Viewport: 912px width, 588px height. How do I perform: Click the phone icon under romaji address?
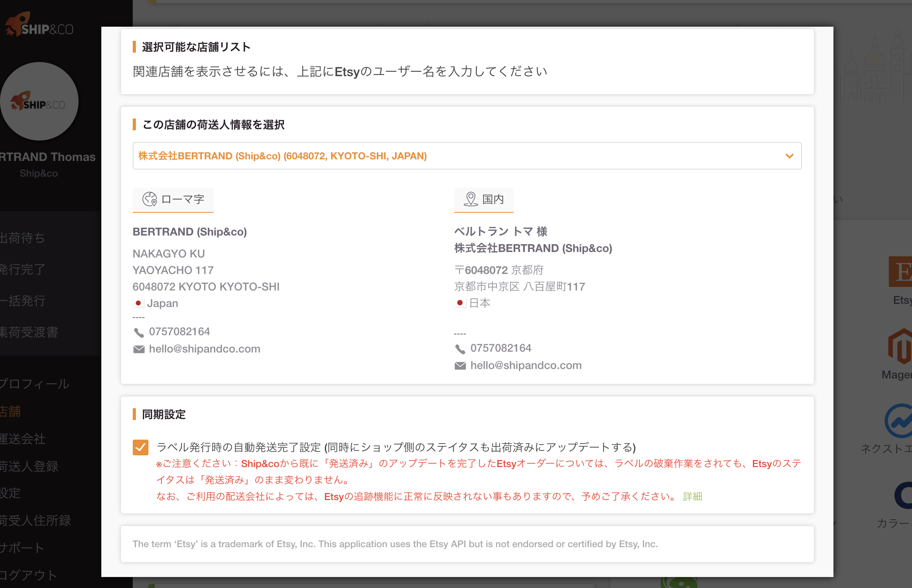[139, 332]
